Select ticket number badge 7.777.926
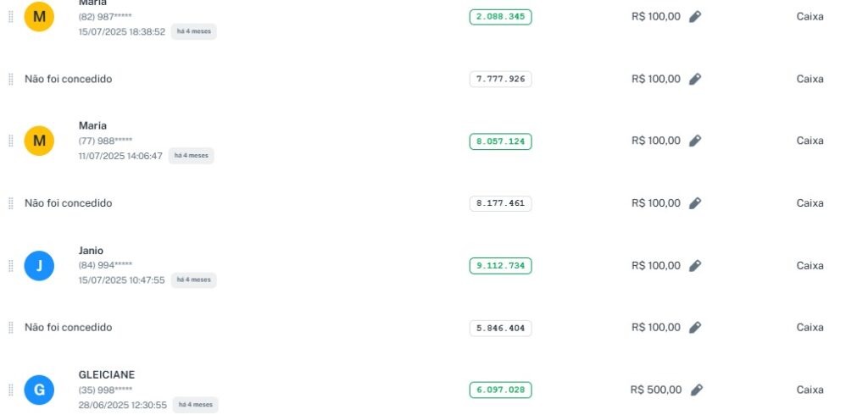The height and width of the screenshot is (415, 868). pyautogui.click(x=500, y=79)
